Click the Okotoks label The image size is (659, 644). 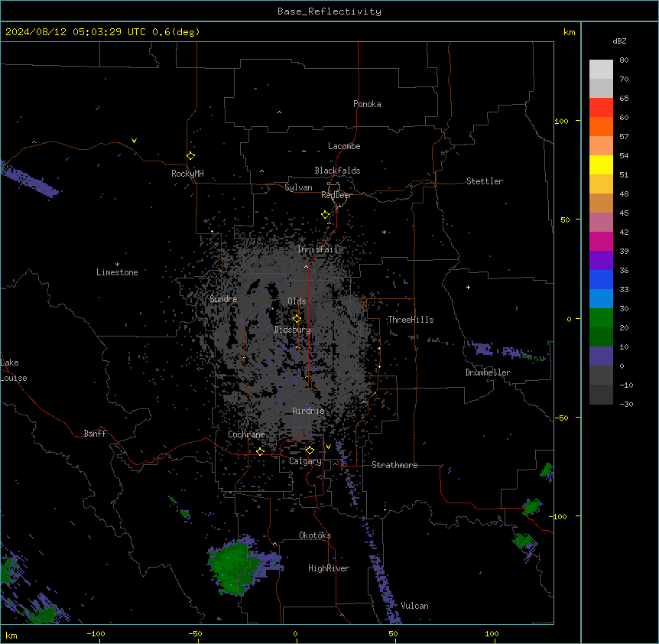click(x=315, y=535)
